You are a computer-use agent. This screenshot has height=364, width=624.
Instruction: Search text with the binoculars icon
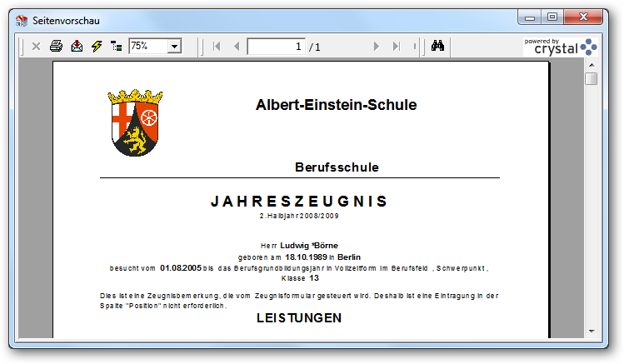click(x=437, y=46)
